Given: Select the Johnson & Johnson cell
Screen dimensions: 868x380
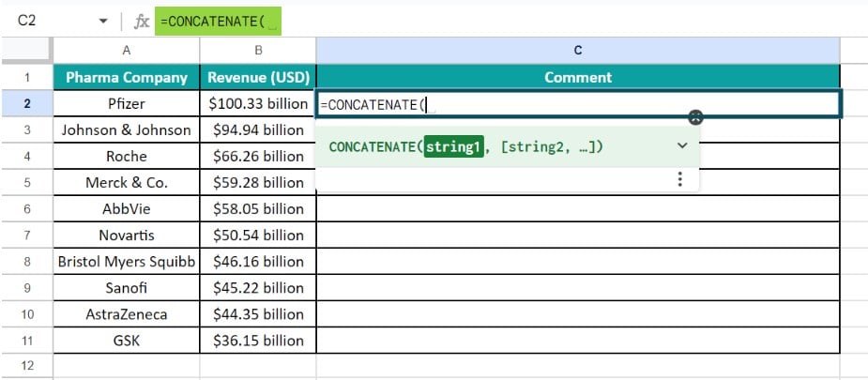Looking at the screenshot, I should coord(127,130).
